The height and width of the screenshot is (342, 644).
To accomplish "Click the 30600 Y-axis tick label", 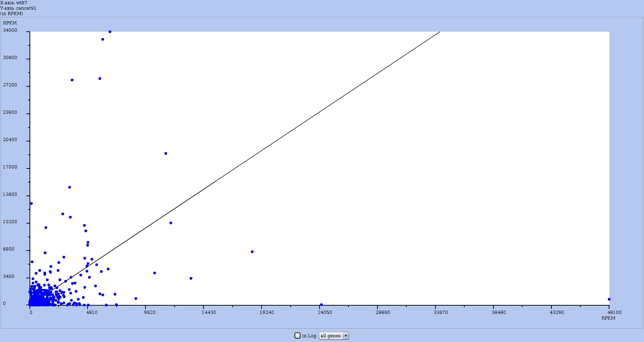I will [x=10, y=58].
